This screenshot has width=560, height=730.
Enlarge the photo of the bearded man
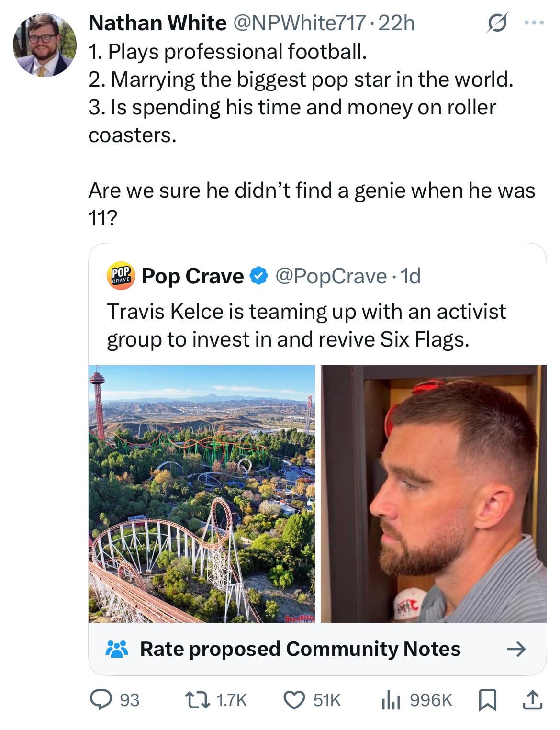pos(433,494)
